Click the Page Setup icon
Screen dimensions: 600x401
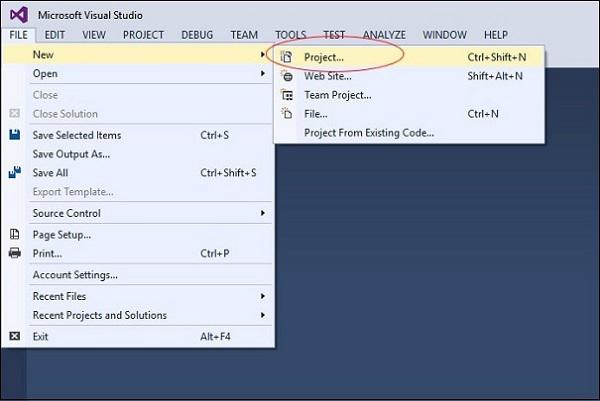point(15,234)
